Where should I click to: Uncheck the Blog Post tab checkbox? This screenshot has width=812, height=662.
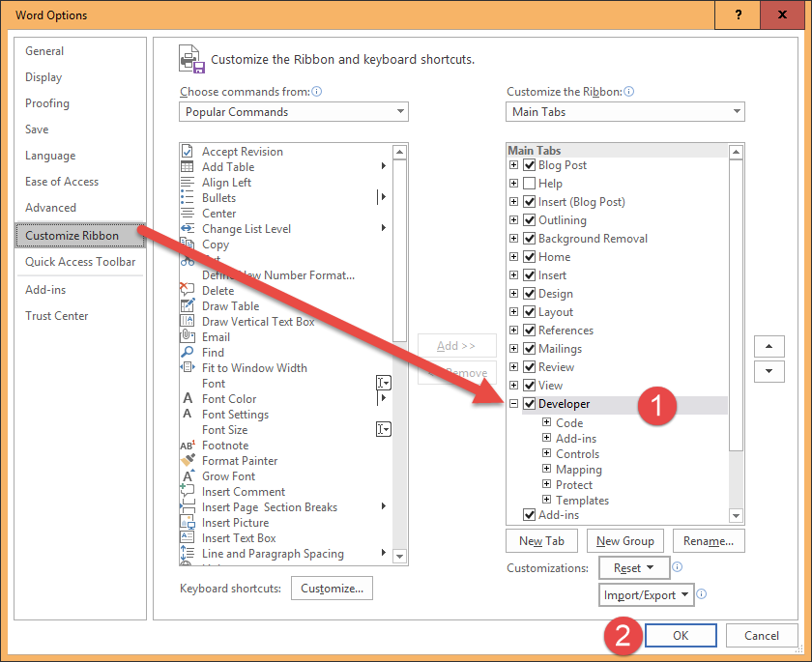pyautogui.click(x=530, y=165)
